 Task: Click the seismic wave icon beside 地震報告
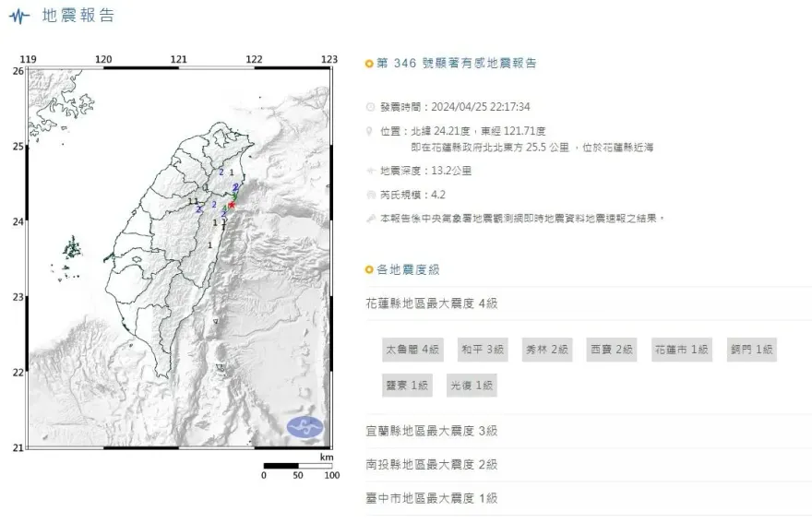tap(19, 18)
